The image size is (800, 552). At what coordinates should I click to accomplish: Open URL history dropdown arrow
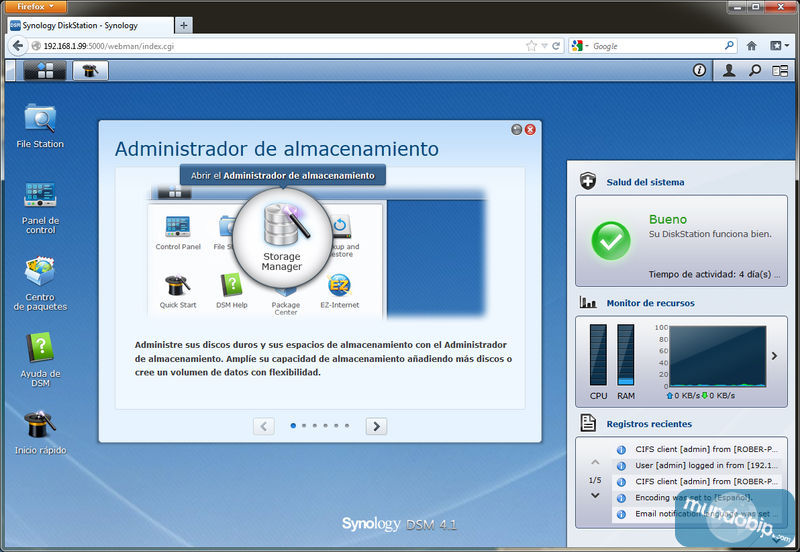click(544, 46)
